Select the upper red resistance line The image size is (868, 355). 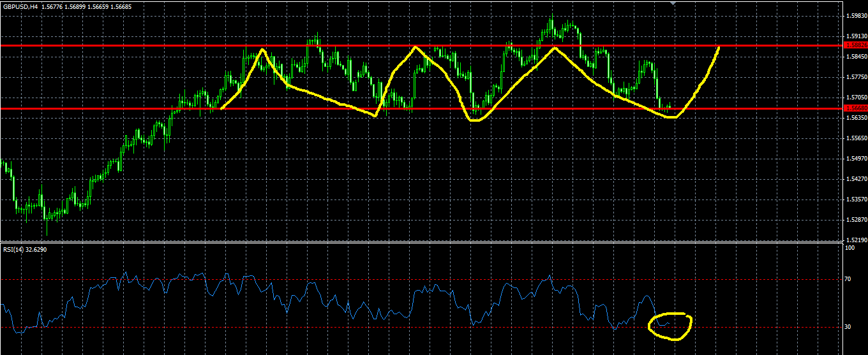[421, 45]
